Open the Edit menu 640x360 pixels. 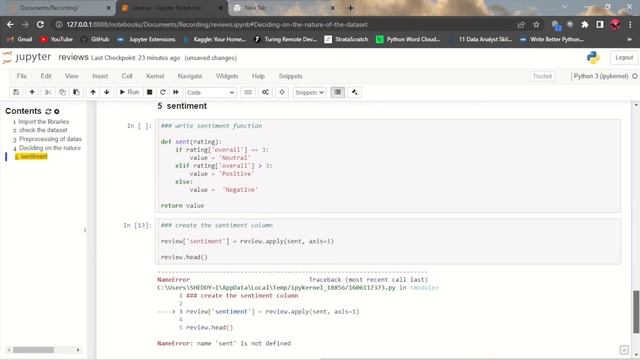click(x=46, y=76)
